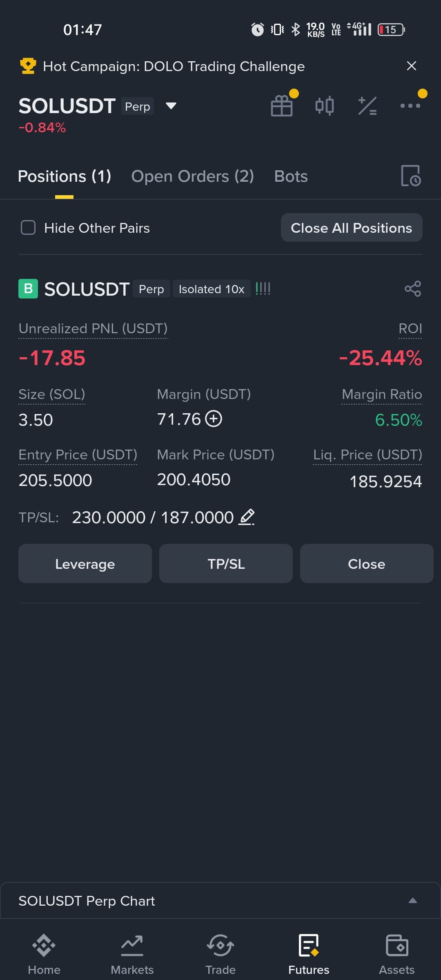Tap the TP/SL button below the position
The width and height of the screenshot is (441, 980).
(226, 563)
